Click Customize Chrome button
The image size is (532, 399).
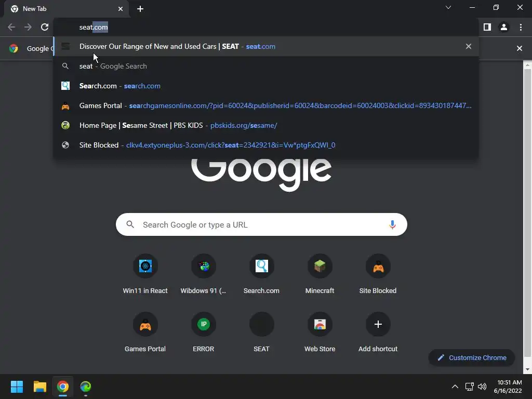(x=472, y=357)
